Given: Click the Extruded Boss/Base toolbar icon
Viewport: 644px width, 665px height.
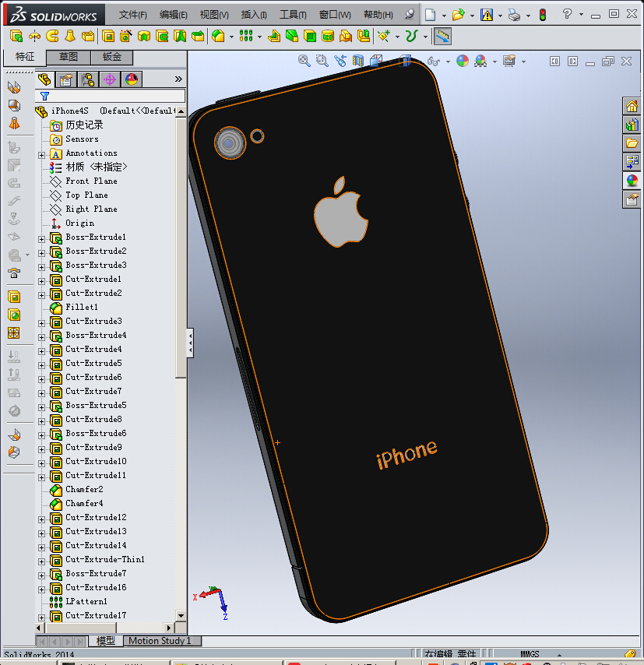Looking at the screenshot, I should click(16, 36).
